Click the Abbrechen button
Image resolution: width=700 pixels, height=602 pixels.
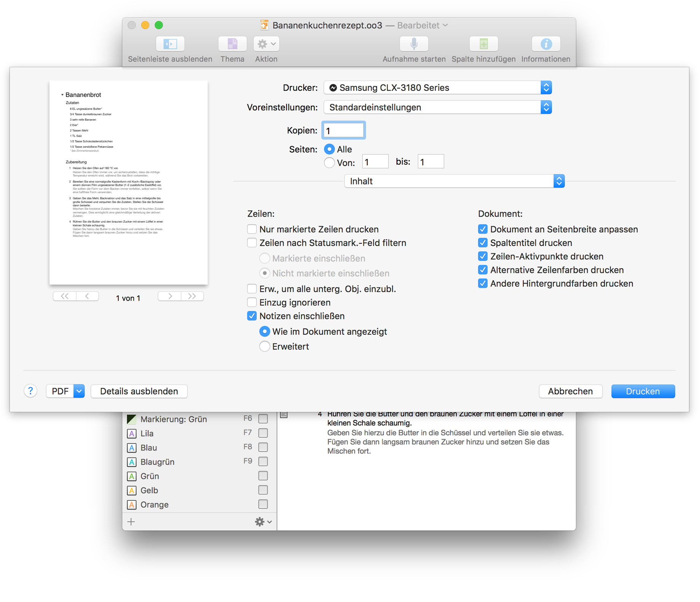(x=570, y=391)
